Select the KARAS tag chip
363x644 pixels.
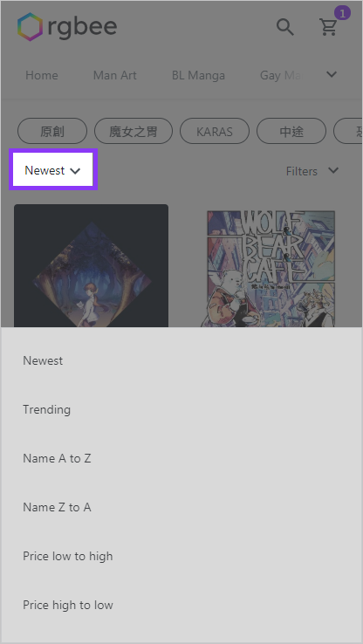click(215, 132)
